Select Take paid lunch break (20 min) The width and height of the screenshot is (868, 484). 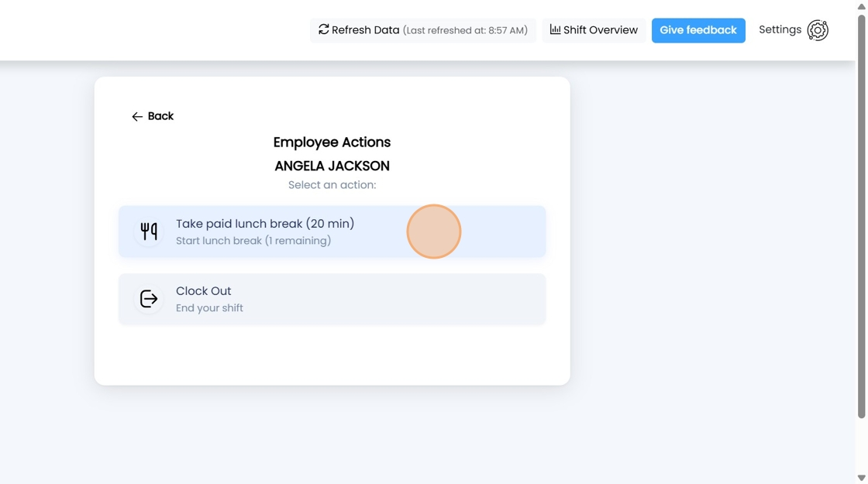point(332,232)
